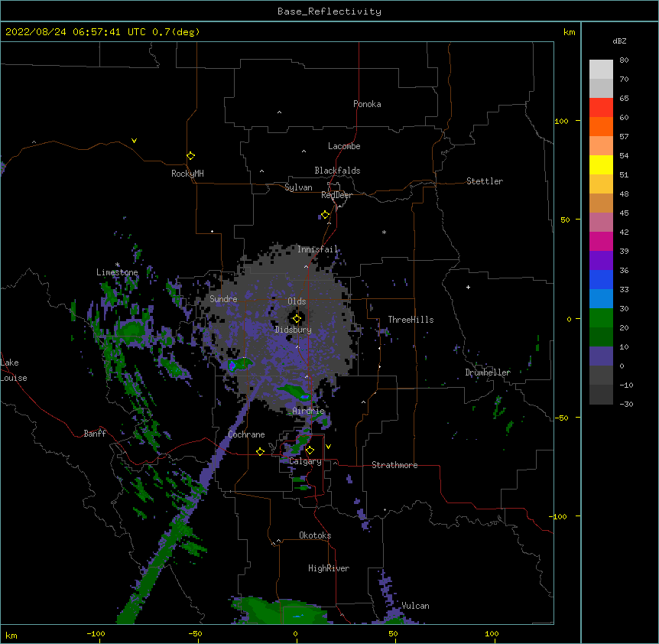Select the radar site diamond between Olds and Didsbury

297,319
